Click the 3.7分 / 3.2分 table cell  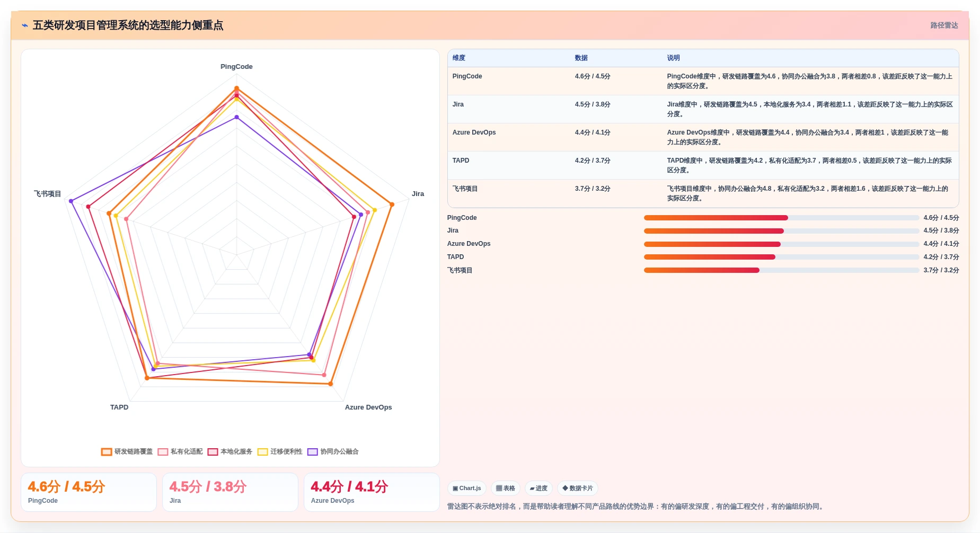click(x=593, y=189)
